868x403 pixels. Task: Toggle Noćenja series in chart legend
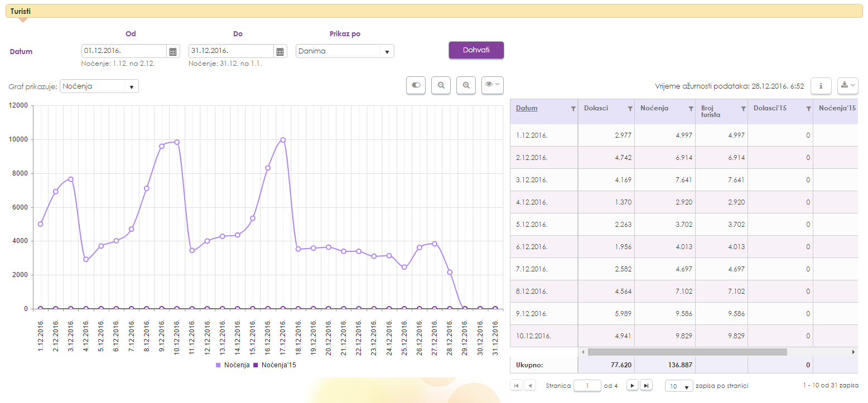233,365
